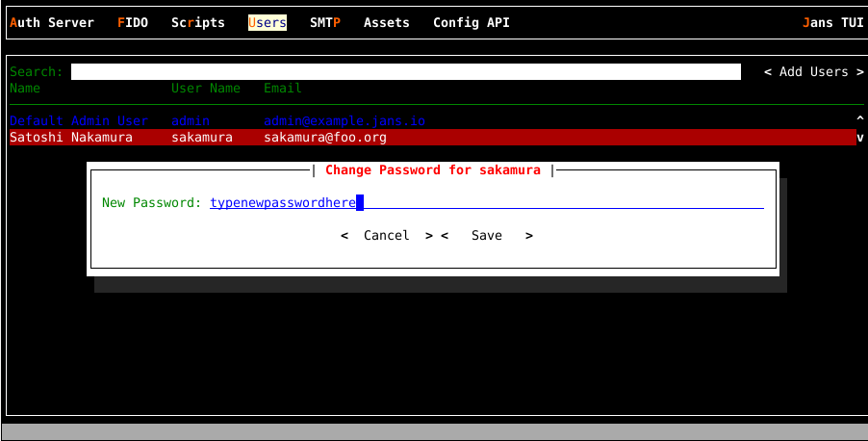The width and height of the screenshot is (868, 441).
Task: Click the User Name column header
Action: click(205, 89)
